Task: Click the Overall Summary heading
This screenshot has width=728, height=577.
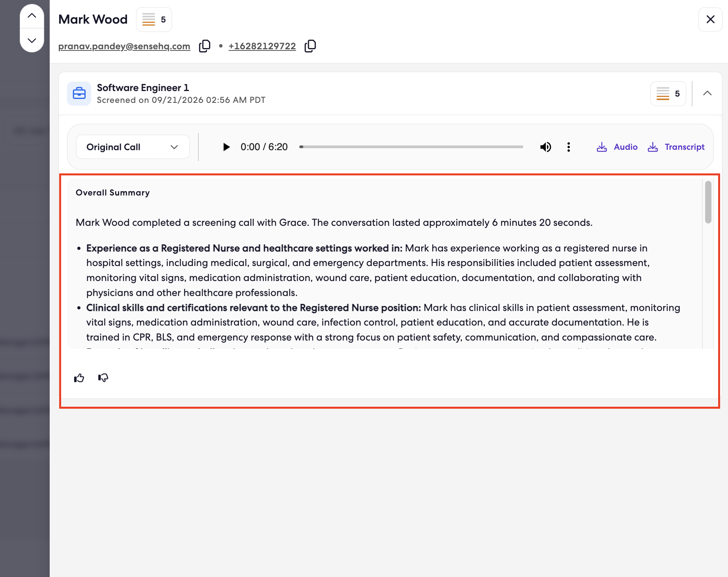Action: (113, 193)
